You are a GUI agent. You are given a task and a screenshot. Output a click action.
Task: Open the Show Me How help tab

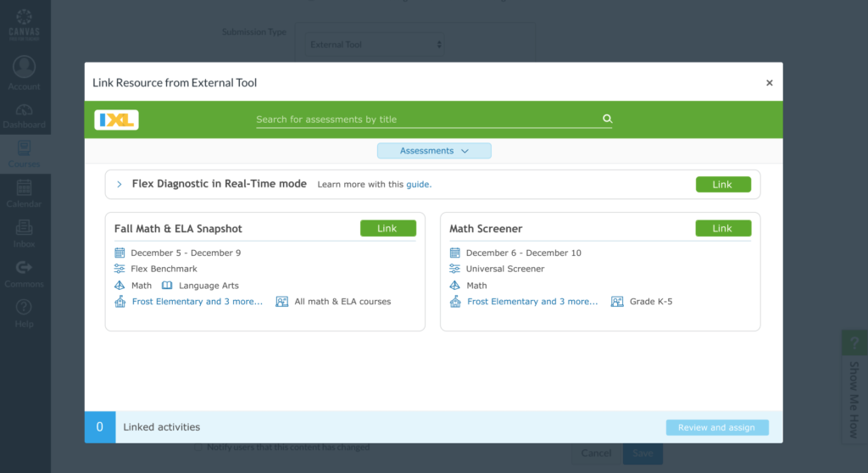854,387
